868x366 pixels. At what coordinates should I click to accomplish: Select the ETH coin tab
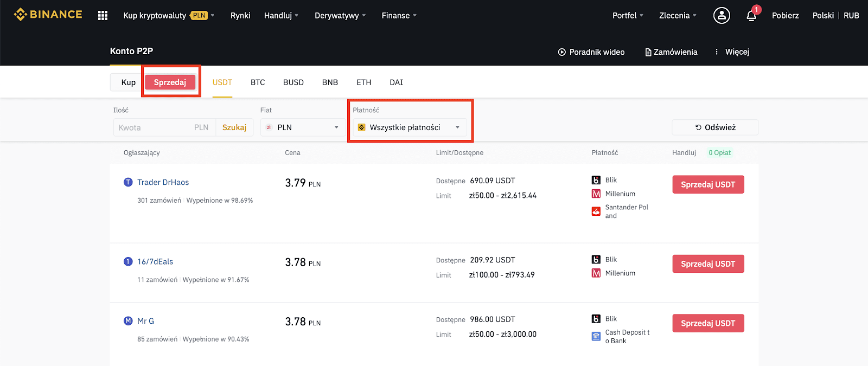click(364, 82)
